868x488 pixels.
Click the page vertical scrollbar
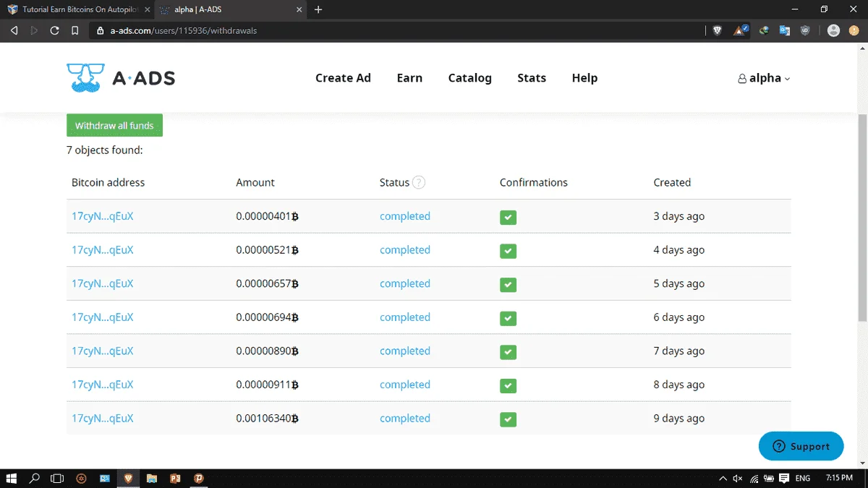point(862,217)
